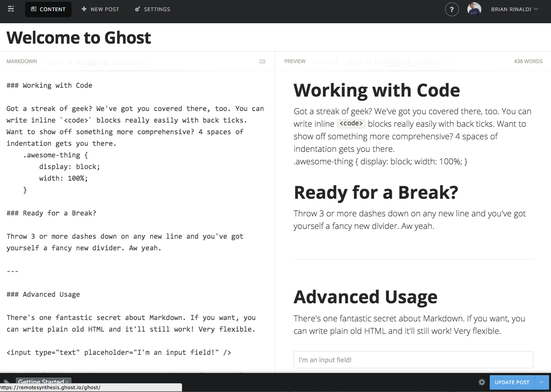Click the Markdown pane label

22,61
